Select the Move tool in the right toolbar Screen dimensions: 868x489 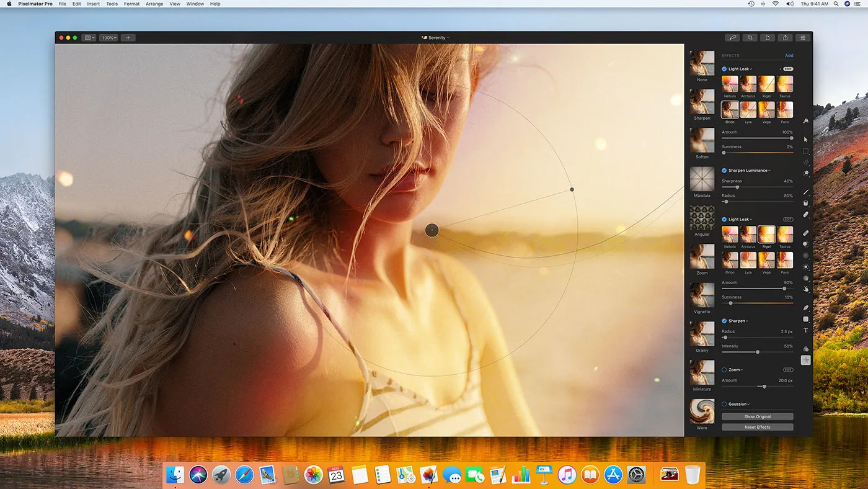click(x=805, y=139)
